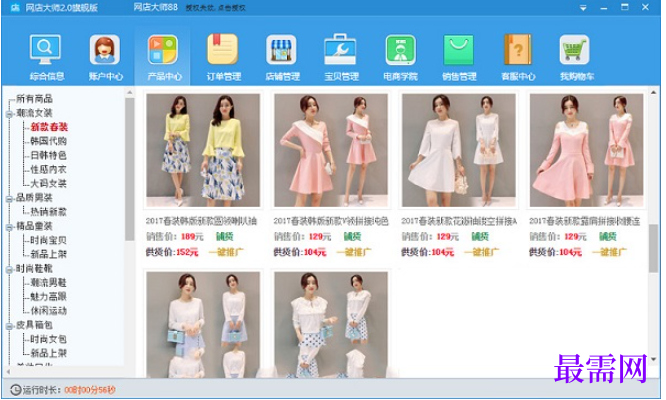Open title bar dropdown menu arrow

click(583, 8)
